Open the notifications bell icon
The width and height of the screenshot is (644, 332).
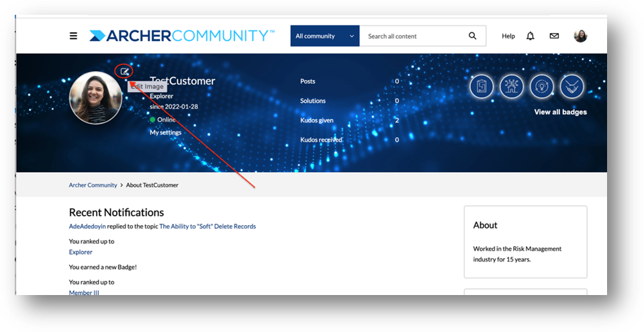click(531, 36)
